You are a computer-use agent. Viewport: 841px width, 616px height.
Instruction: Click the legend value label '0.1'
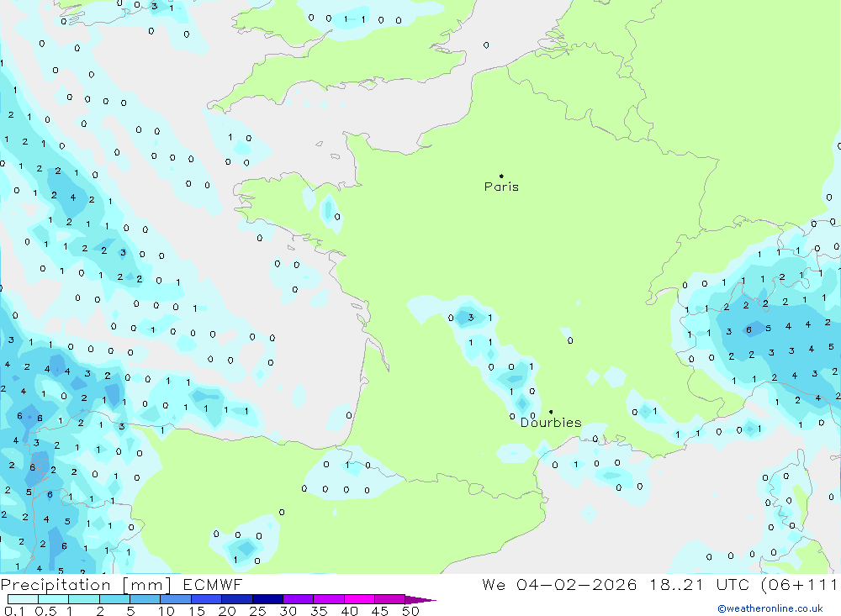click(x=14, y=611)
